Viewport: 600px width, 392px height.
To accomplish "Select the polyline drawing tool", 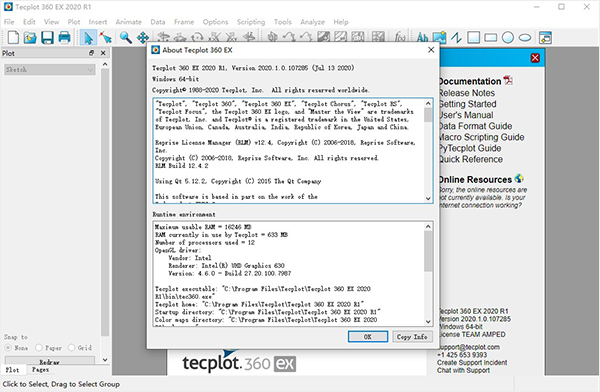I will pos(456,38).
